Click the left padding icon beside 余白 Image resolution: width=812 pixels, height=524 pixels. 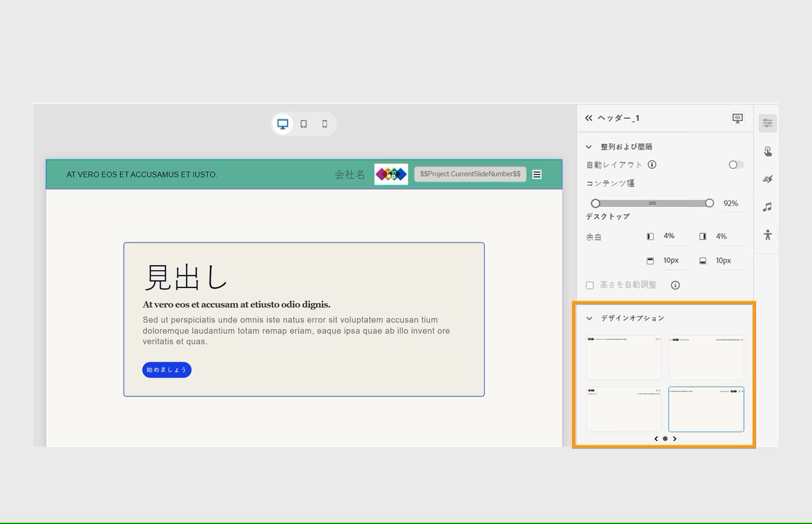(x=650, y=236)
